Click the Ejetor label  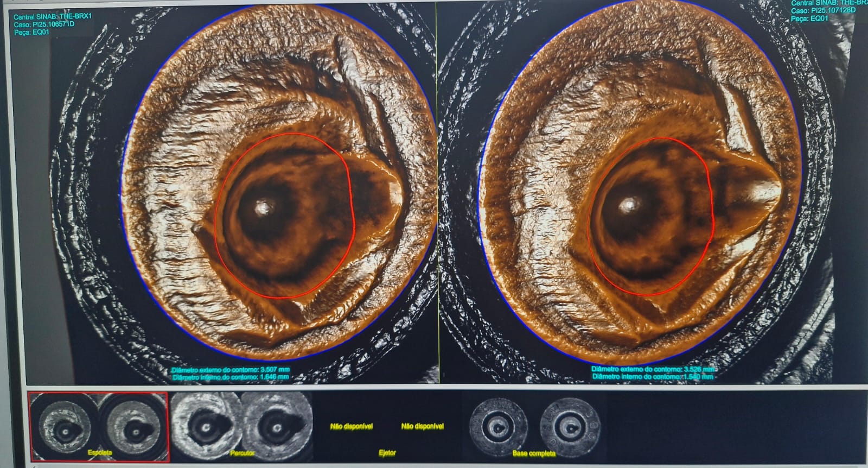coord(387,453)
